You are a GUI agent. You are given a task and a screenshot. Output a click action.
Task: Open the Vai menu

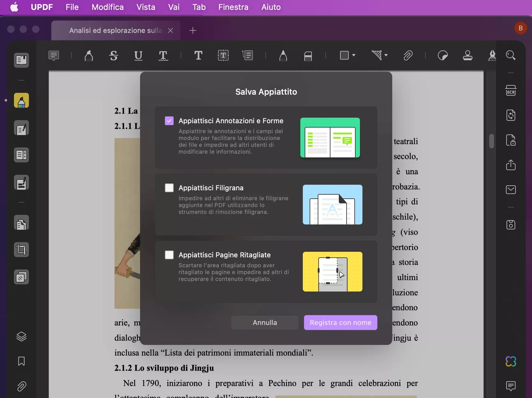(x=174, y=7)
